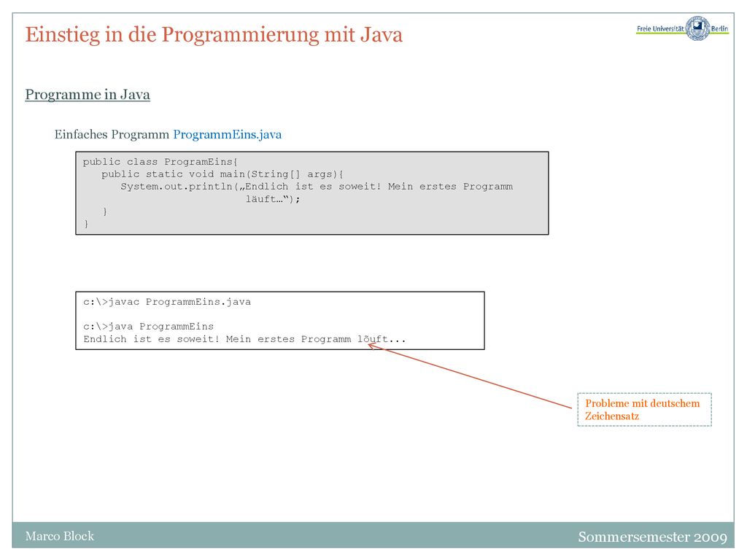The image size is (747, 560).
Task: Click the 'public static void main' code line
Action: [222, 174]
